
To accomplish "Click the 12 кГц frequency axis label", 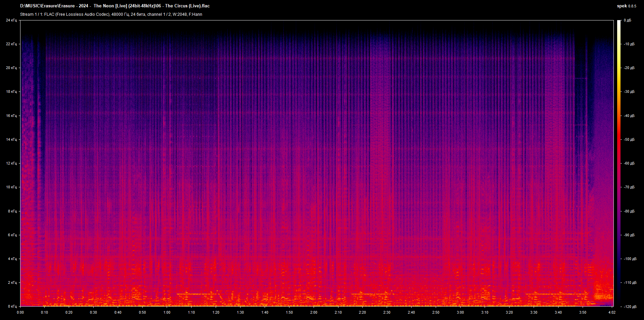I will pos(11,164).
